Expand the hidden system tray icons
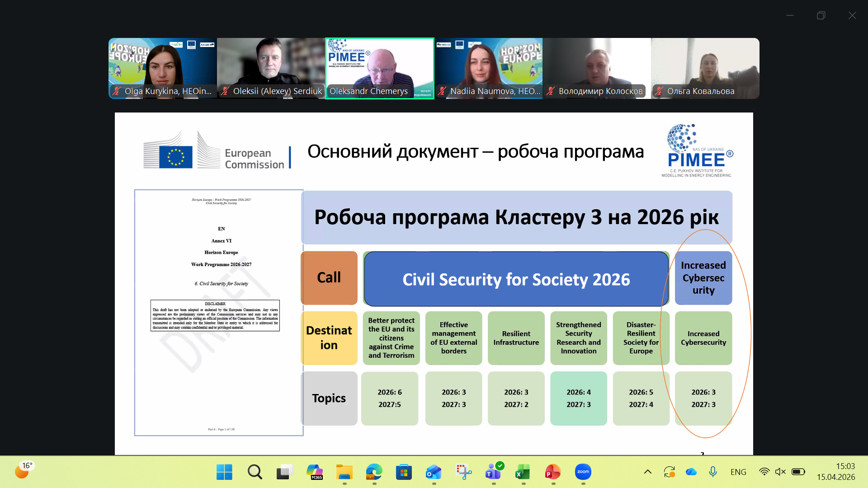The height and width of the screenshot is (488, 868). (648, 472)
